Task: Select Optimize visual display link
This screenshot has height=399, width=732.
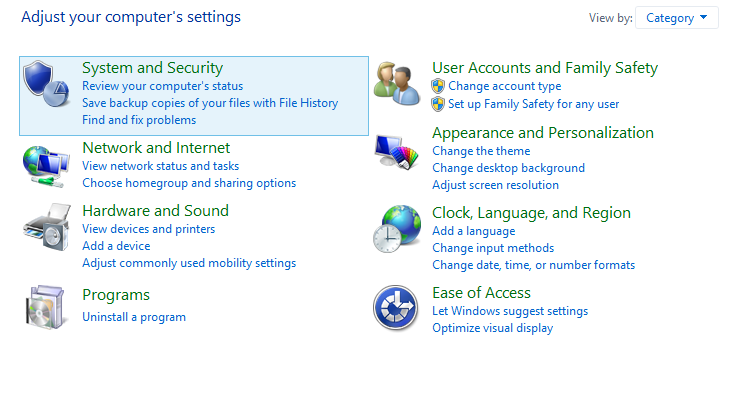Action: pos(493,328)
